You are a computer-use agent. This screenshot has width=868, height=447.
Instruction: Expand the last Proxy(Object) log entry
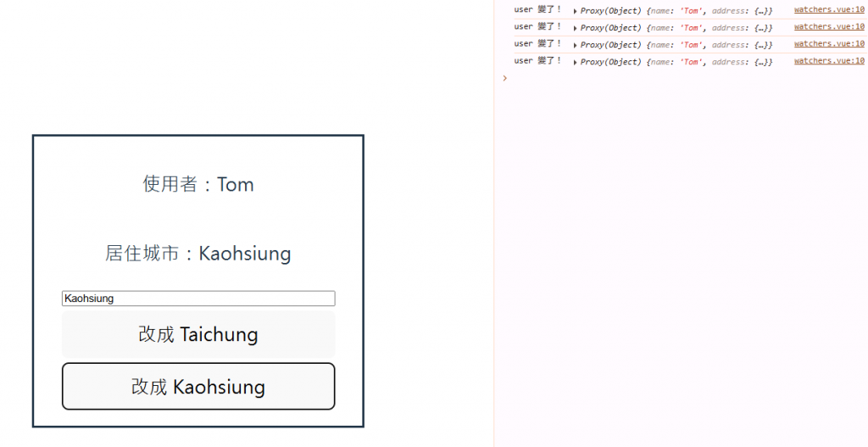576,63
